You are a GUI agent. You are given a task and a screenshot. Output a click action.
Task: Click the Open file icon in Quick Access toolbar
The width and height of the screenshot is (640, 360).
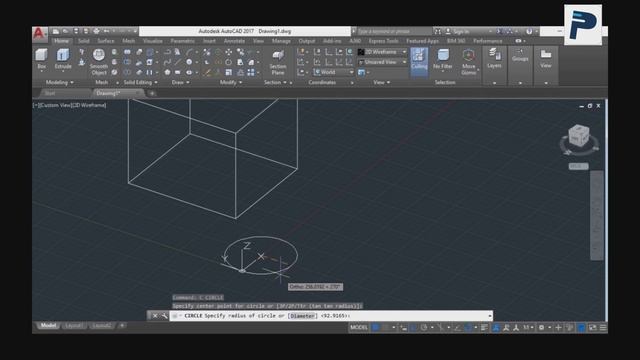tap(66, 31)
